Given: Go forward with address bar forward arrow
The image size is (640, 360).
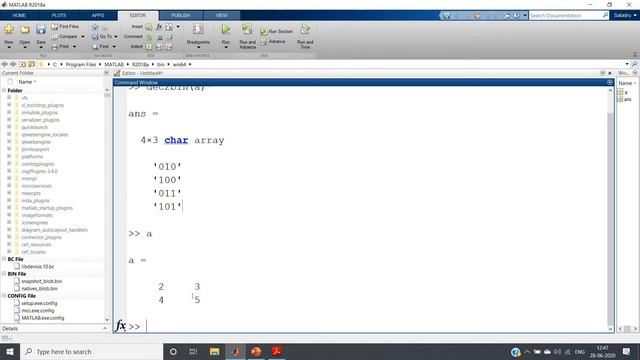Looking at the screenshot, I should coord(13,64).
